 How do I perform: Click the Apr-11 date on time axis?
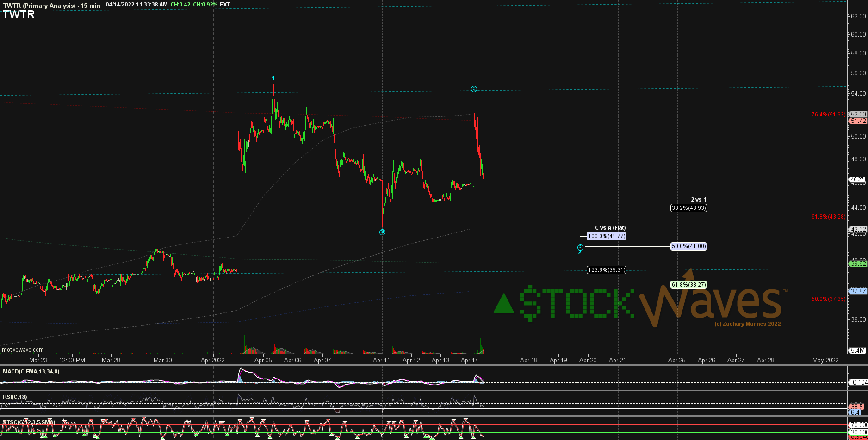click(x=382, y=360)
